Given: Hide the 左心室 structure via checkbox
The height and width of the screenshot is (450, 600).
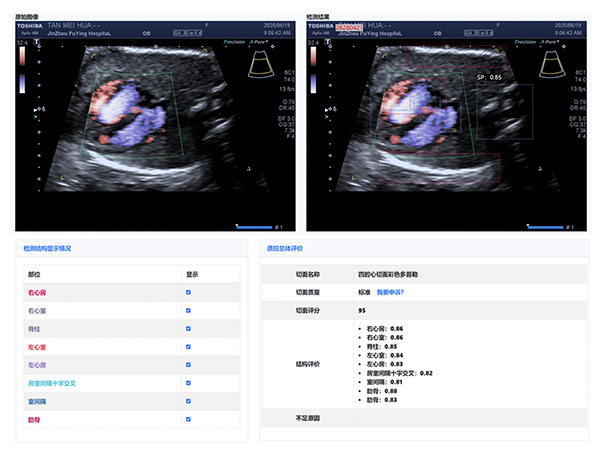Looking at the screenshot, I should click(x=188, y=347).
